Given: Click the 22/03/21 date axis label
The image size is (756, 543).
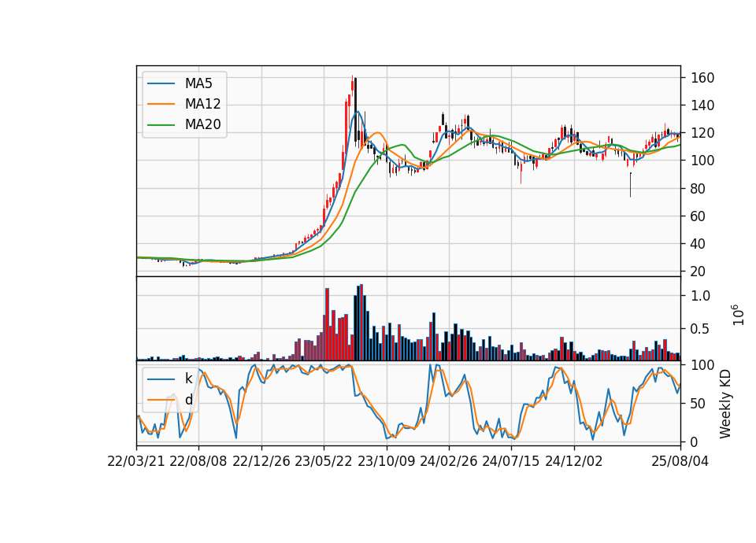Looking at the screenshot, I should 136,461.
